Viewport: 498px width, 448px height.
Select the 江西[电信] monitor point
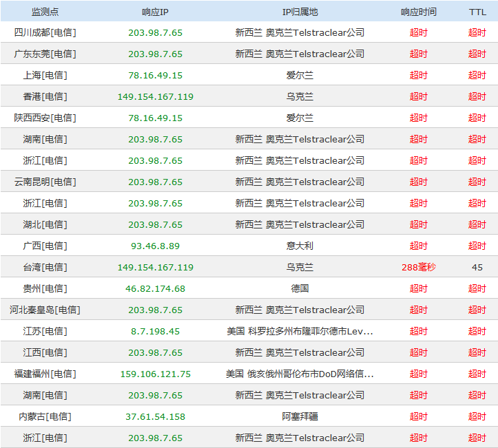click(x=45, y=352)
